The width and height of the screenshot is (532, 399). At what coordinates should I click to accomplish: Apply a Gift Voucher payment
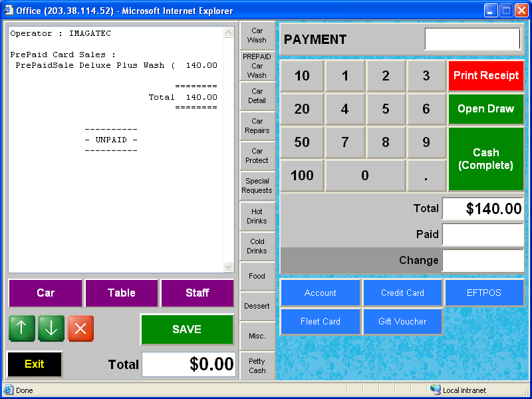(402, 321)
